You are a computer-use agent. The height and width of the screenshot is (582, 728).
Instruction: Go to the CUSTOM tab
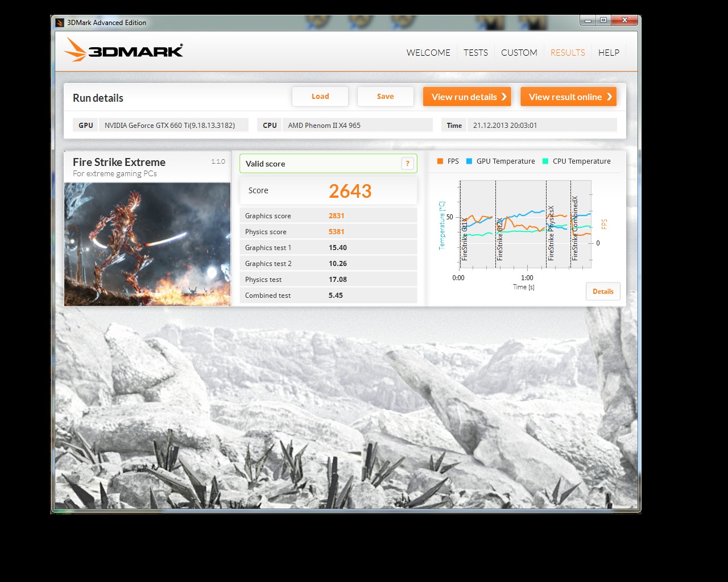pos(519,52)
